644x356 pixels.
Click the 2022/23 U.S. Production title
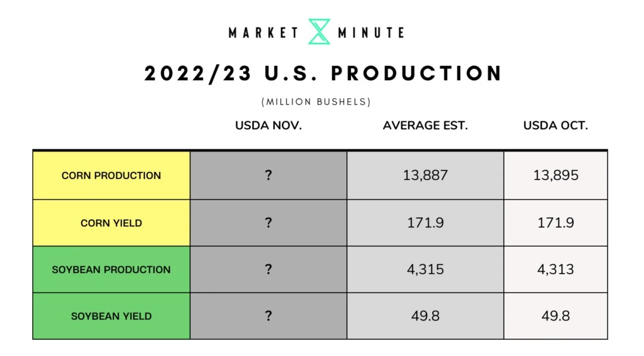[323, 74]
